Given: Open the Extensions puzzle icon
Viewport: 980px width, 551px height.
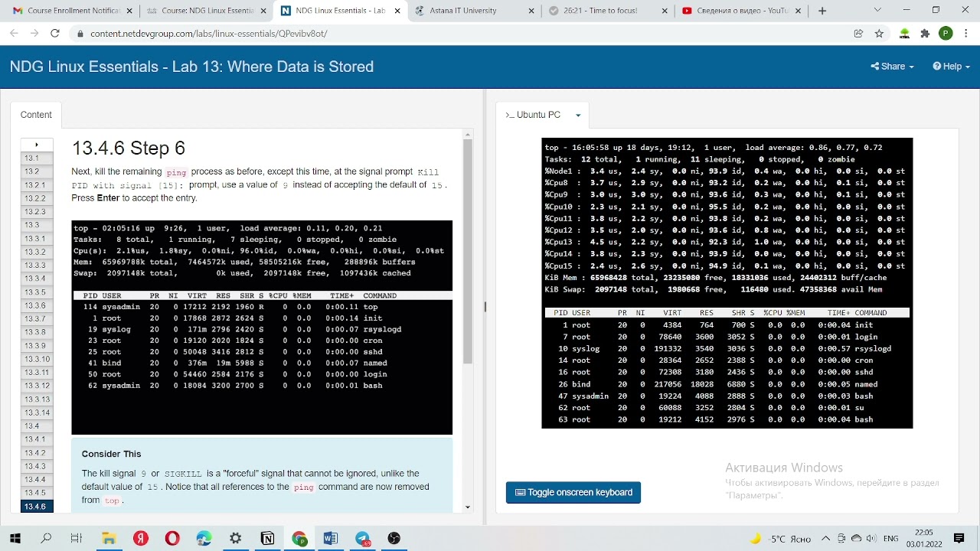Looking at the screenshot, I should tap(925, 34).
